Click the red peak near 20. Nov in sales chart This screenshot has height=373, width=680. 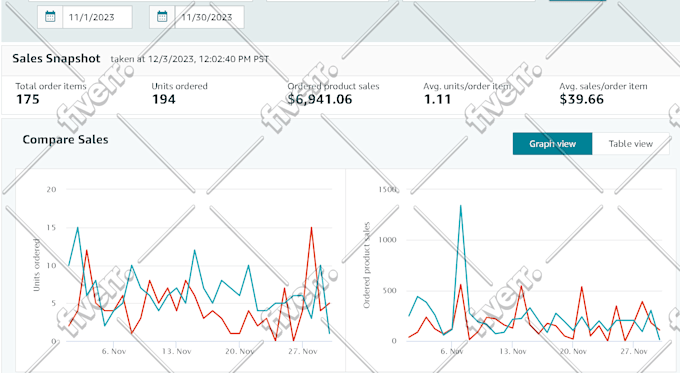point(582,287)
